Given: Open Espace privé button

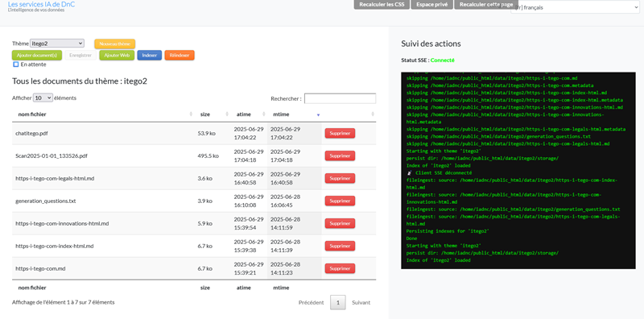Looking at the screenshot, I should (431, 5).
